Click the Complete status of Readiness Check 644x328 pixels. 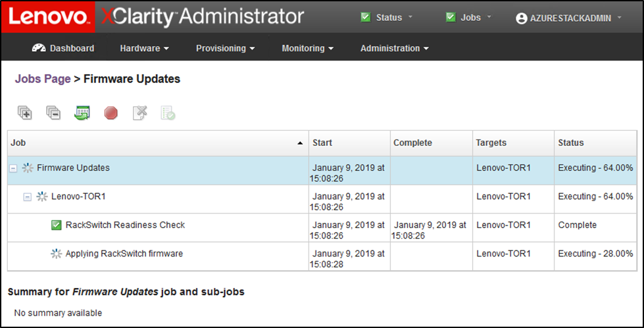(x=577, y=225)
